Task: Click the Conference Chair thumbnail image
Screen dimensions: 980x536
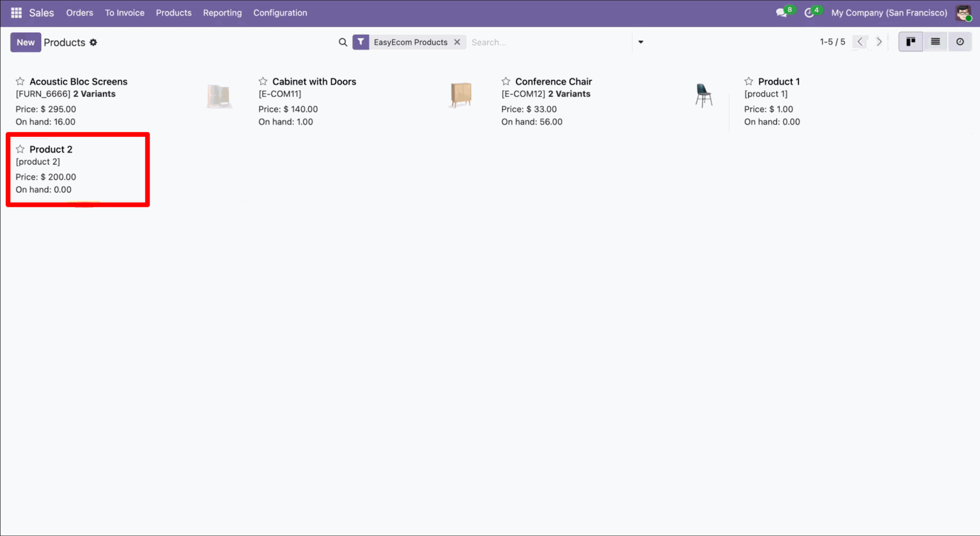Action: click(x=704, y=95)
